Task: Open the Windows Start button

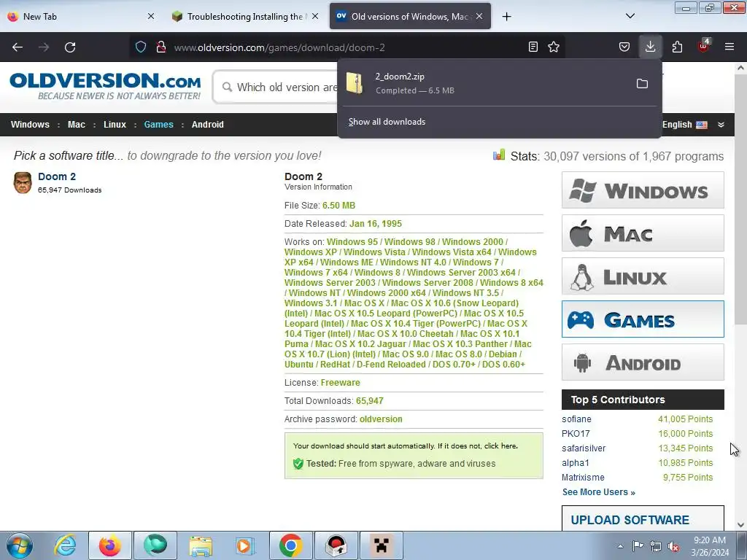Action: (19, 545)
